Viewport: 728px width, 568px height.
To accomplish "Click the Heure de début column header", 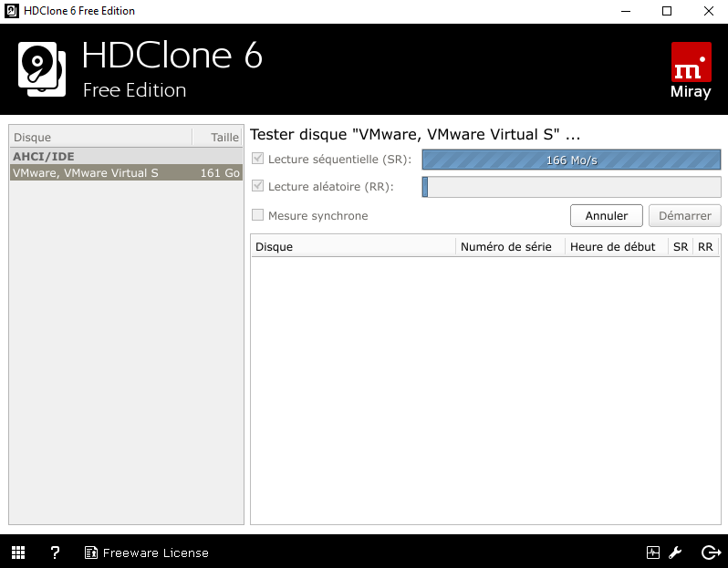I will 613,246.
